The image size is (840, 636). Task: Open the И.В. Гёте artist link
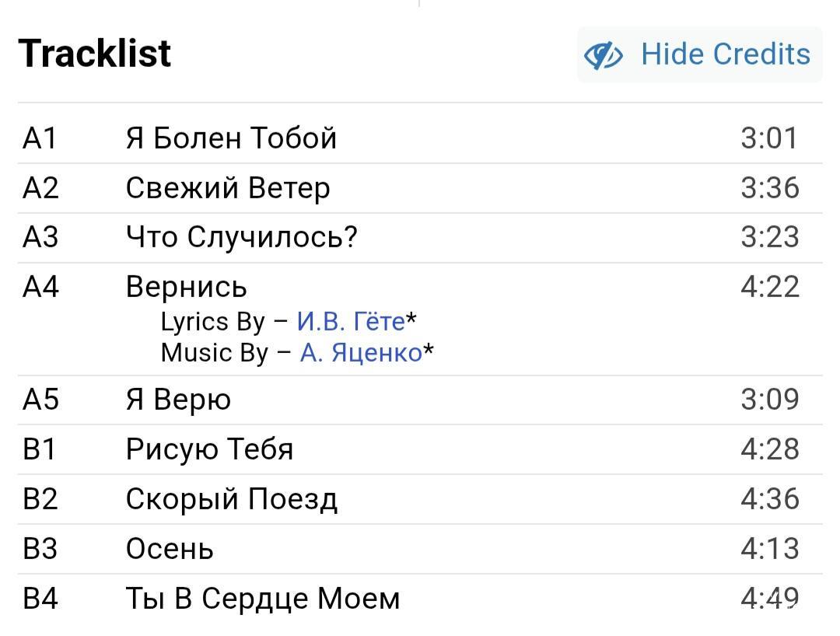click(x=351, y=322)
